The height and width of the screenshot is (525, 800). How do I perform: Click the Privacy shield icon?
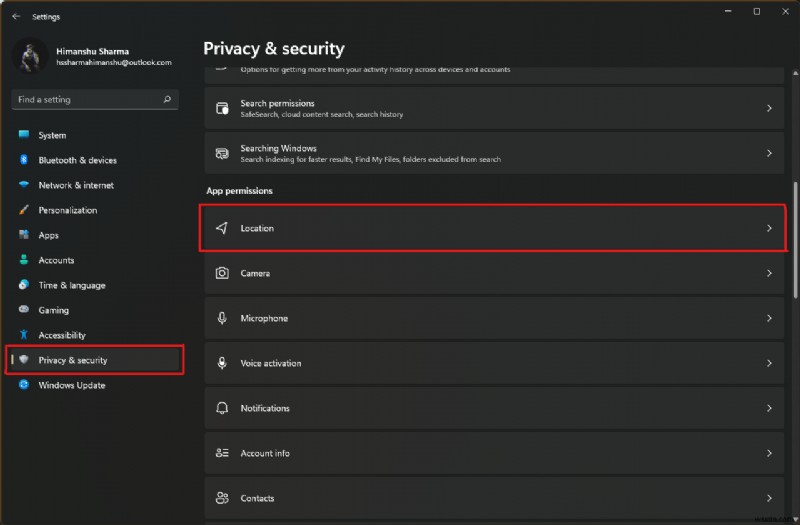[23, 360]
